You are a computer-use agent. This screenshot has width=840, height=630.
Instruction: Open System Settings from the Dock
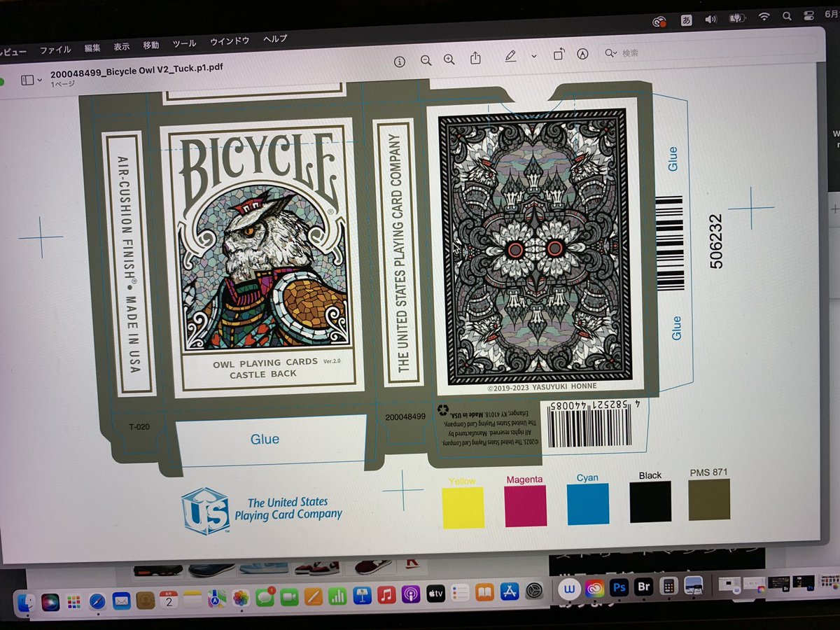tap(534, 591)
